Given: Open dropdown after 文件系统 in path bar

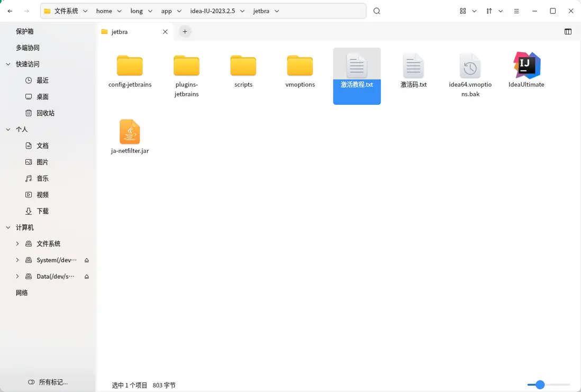Looking at the screenshot, I should pyautogui.click(x=85, y=11).
